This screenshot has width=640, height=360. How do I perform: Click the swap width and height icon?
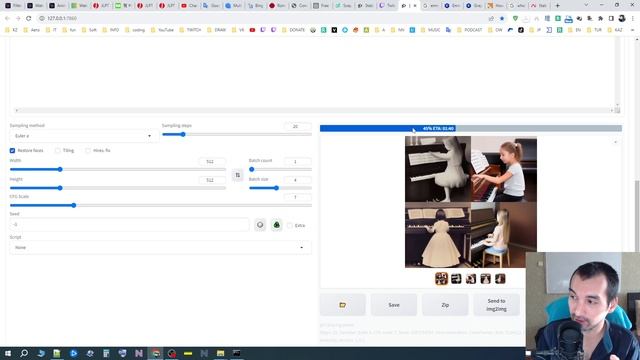pos(238,175)
